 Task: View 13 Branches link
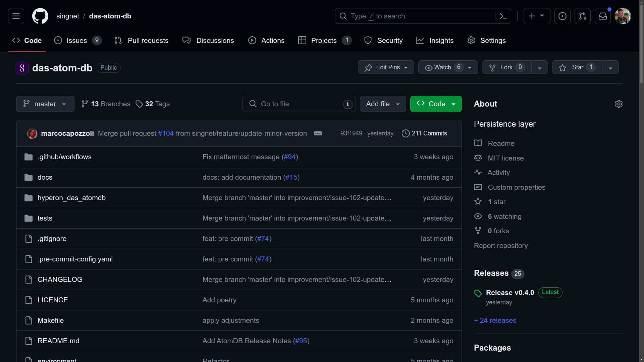click(x=106, y=104)
